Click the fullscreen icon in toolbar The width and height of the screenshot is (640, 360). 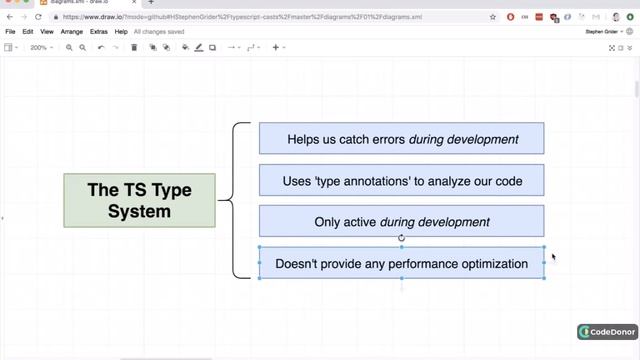point(611,48)
